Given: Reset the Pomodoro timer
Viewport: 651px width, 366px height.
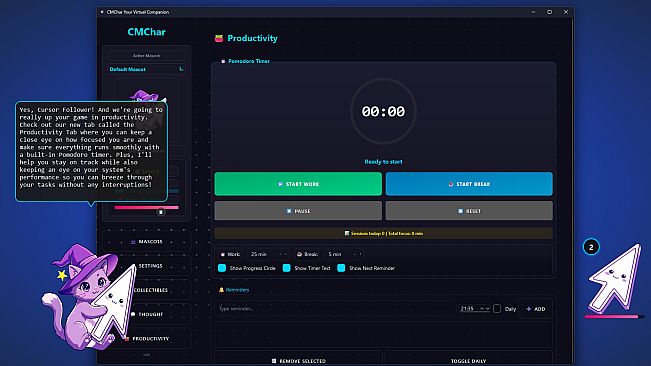Looking at the screenshot, I should coord(469,211).
